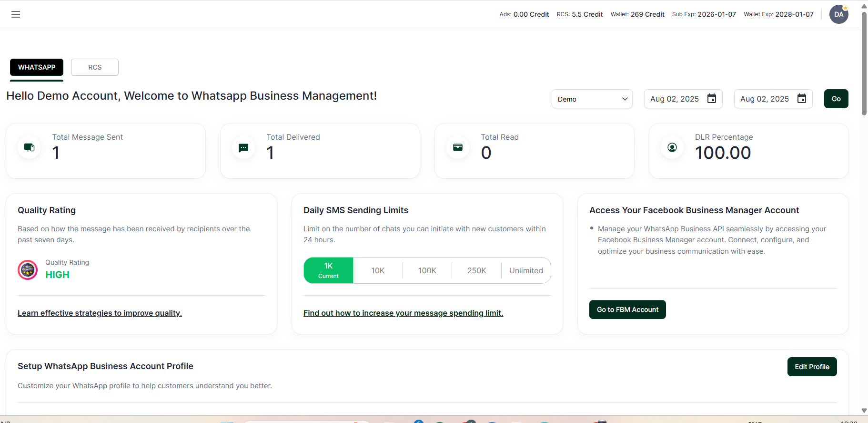Click the Total Message Sent icon

point(29,148)
